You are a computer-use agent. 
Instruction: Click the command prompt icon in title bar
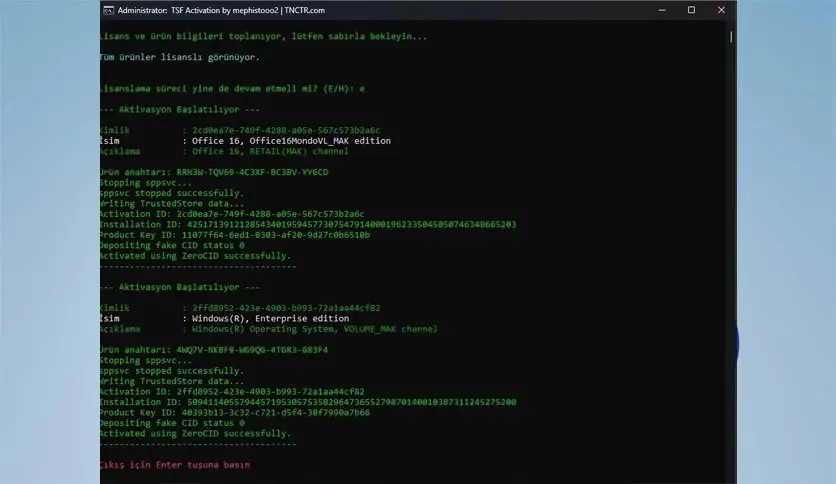click(x=108, y=10)
